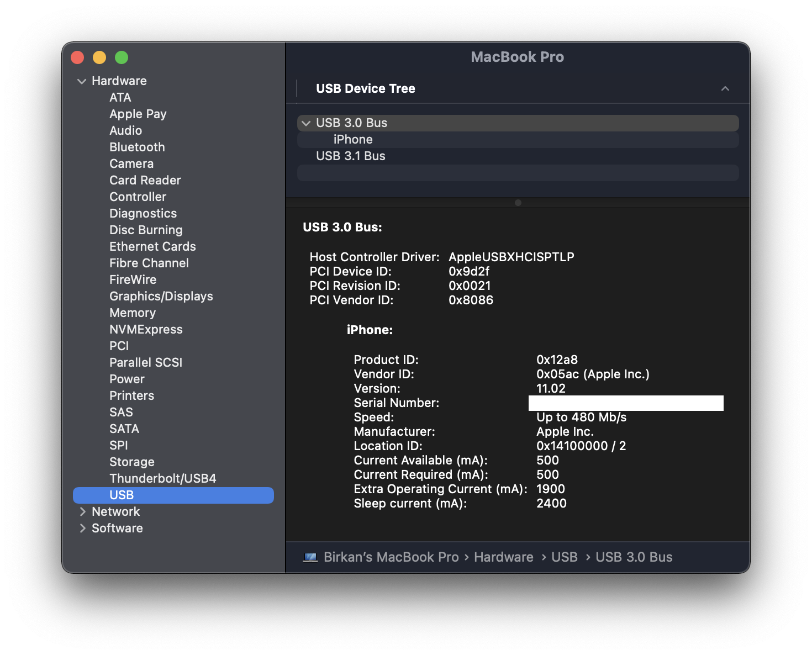
Task: Open Card Reader information
Action: (x=145, y=180)
